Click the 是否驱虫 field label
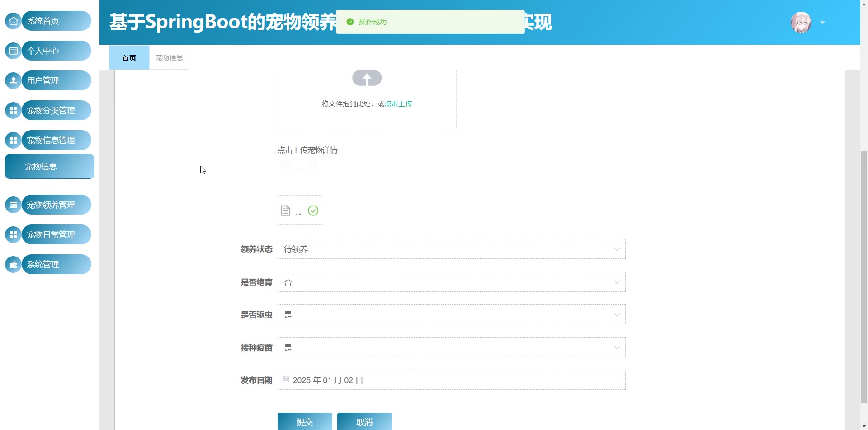This screenshot has height=430, width=868. [x=256, y=315]
